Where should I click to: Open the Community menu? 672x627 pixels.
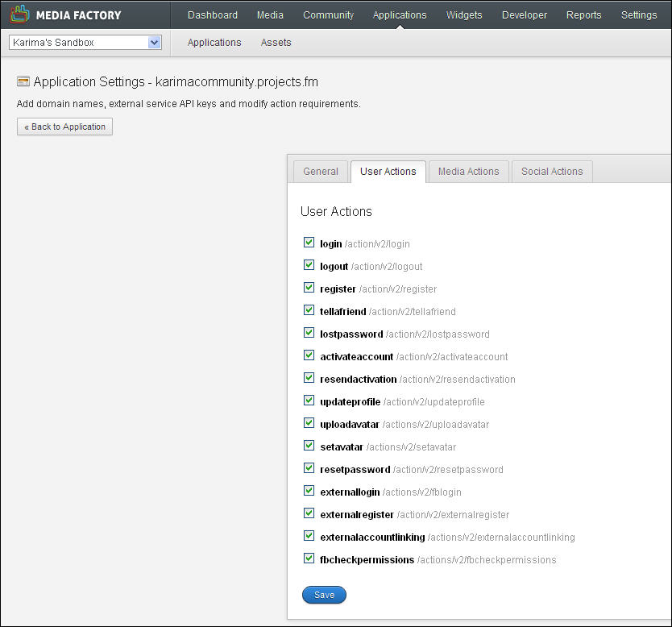pyautogui.click(x=328, y=15)
